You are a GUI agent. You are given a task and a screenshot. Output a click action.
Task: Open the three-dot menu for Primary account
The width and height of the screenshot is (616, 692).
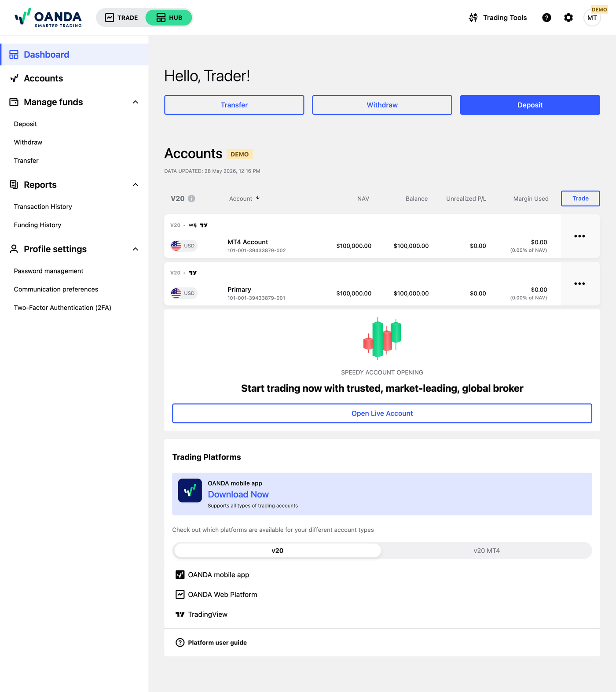pyautogui.click(x=579, y=284)
